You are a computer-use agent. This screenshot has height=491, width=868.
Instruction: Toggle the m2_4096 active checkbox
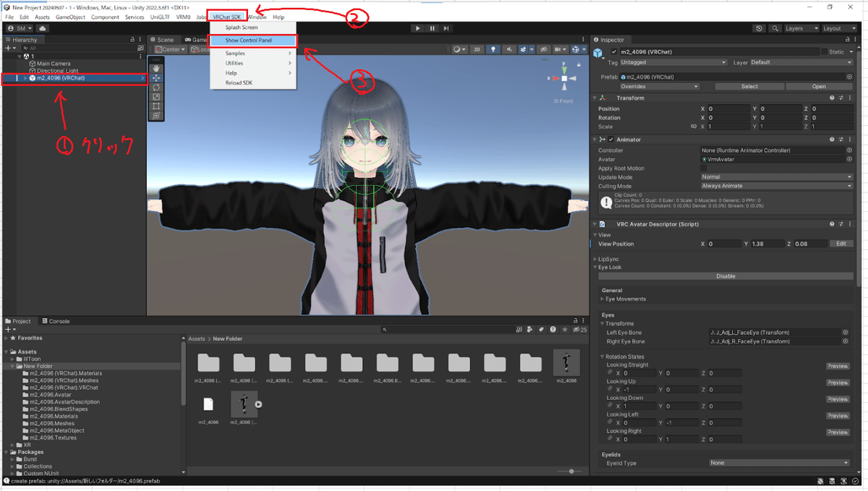tap(615, 52)
